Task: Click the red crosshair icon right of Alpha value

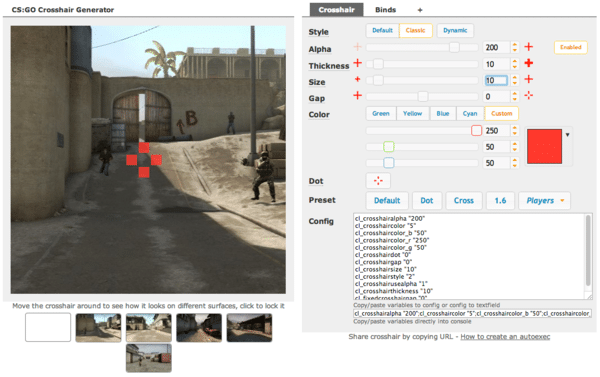Action: click(528, 47)
